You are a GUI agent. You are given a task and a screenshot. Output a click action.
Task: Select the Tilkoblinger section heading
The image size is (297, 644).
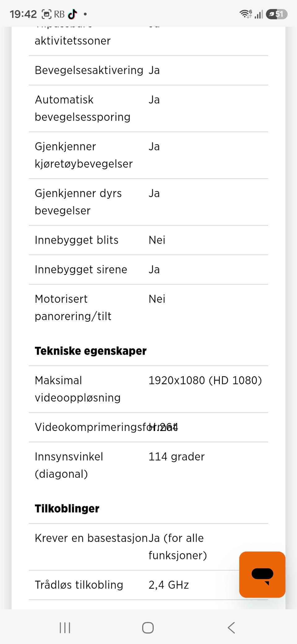click(x=67, y=508)
